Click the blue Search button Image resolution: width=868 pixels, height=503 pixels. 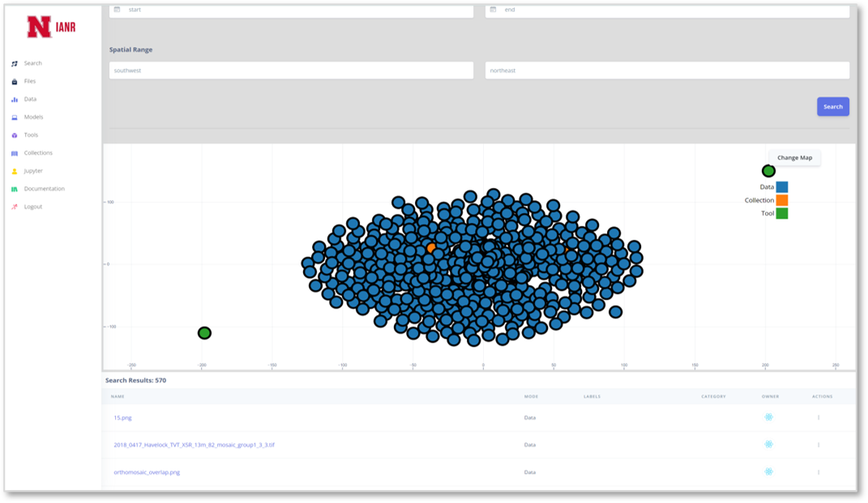click(x=832, y=107)
